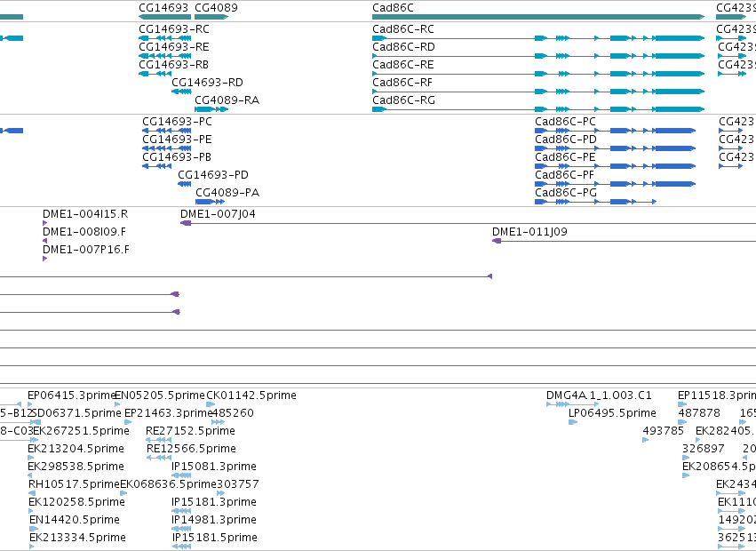Click protein CG14693-PE label

177,140
